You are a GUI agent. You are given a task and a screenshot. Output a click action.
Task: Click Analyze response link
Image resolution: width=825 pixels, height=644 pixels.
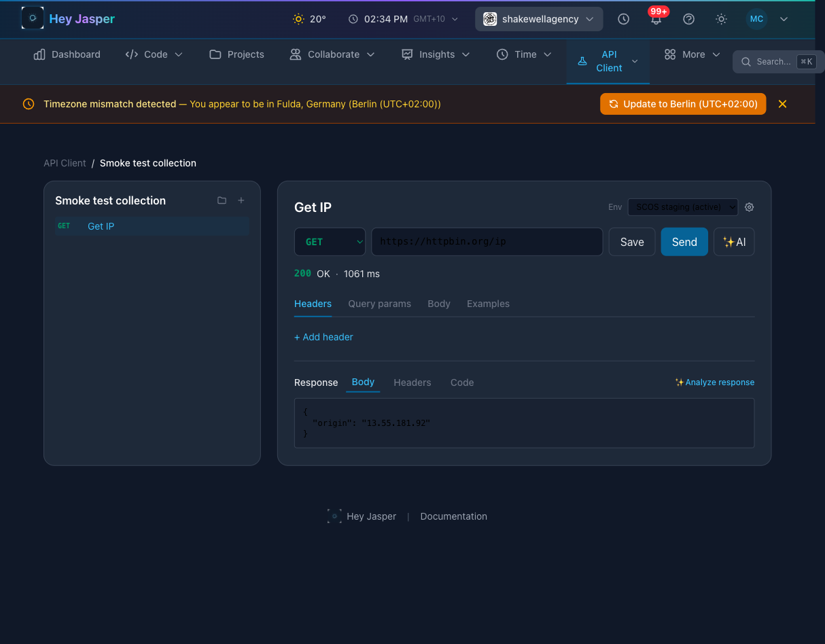714,382
